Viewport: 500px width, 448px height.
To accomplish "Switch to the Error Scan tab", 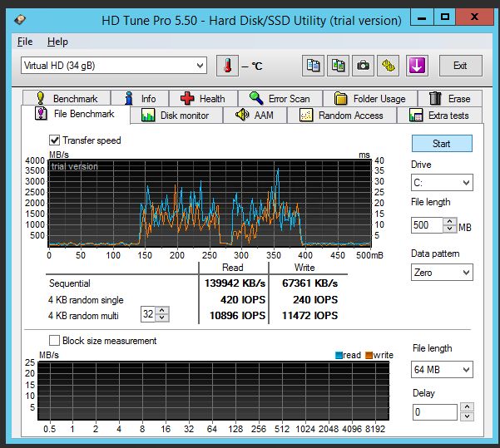I will 280,98.
